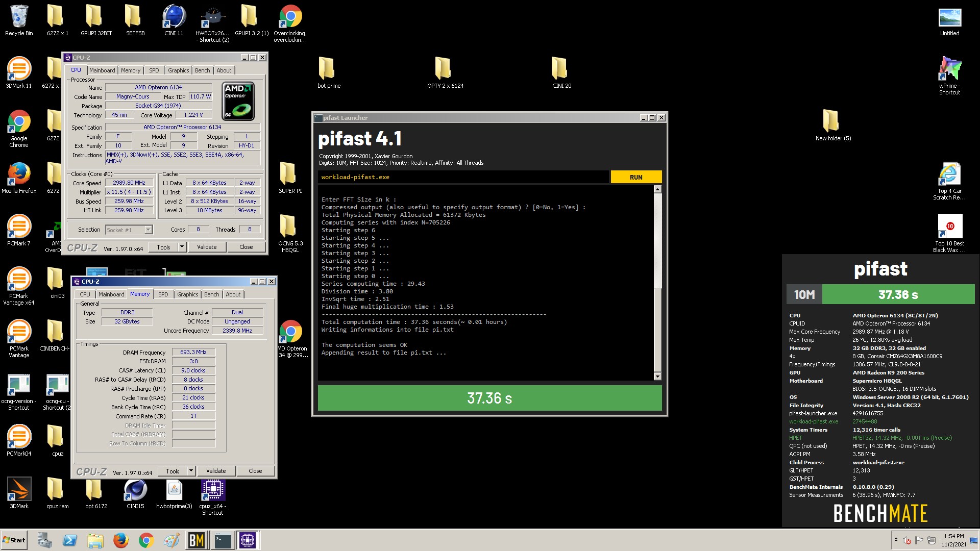This screenshot has width=980, height=551.
Task: Expand the Socket #1 selection dropdown
Action: pos(148,230)
